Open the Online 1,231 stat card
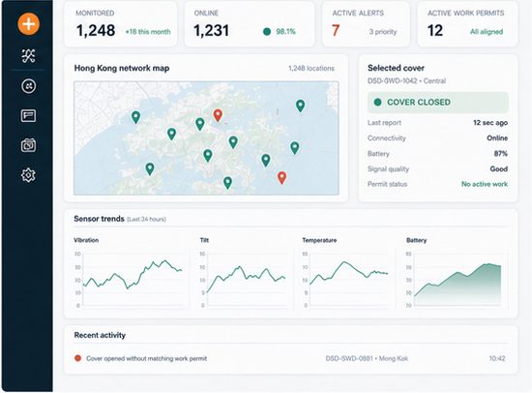 (250, 23)
